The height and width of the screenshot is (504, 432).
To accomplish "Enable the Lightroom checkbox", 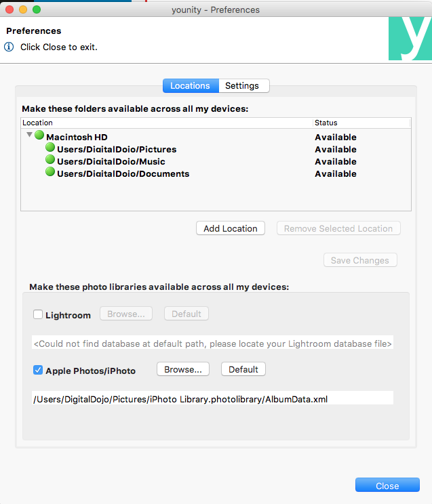I will (38, 314).
